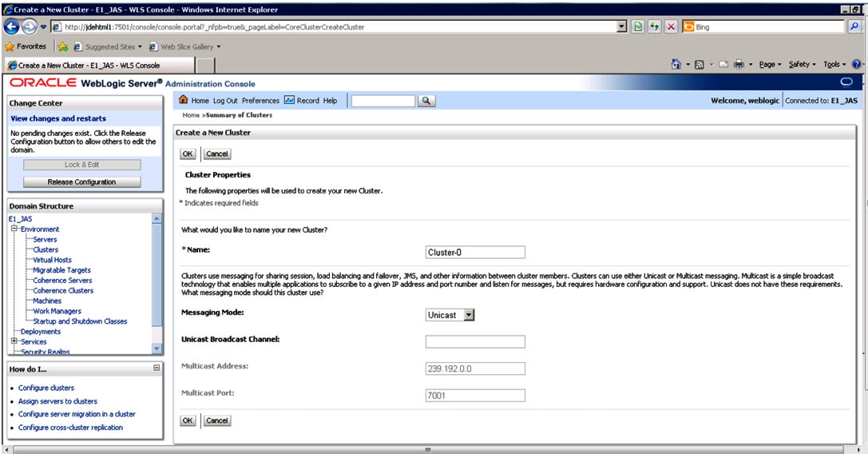Click Domain Structure scrollbar down arrow
The height and width of the screenshot is (454, 868).
[x=157, y=348]
